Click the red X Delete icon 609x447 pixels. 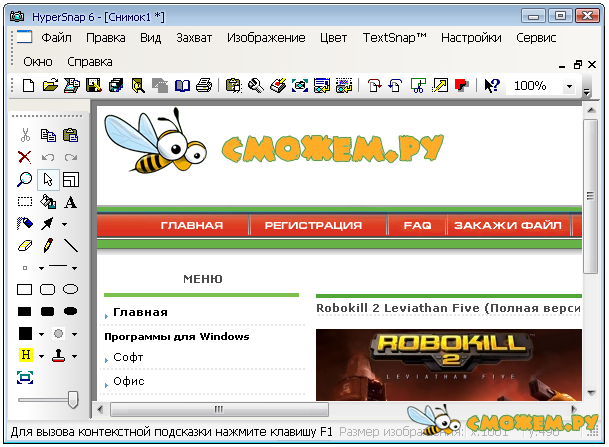pos(24,157)
